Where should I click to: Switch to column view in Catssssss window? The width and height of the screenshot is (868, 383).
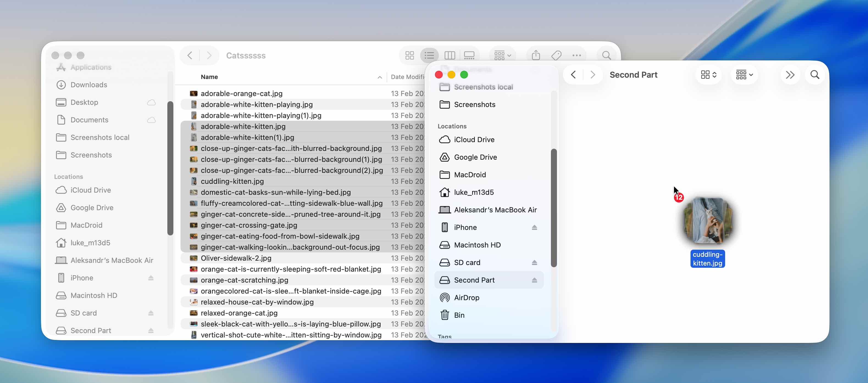(450, 55)
